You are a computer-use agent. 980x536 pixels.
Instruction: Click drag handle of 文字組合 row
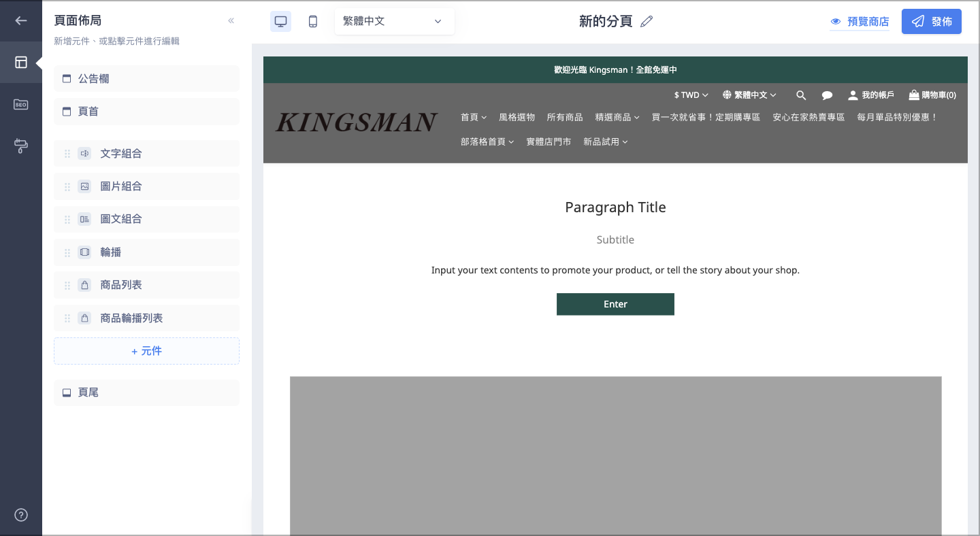point(67,154)
